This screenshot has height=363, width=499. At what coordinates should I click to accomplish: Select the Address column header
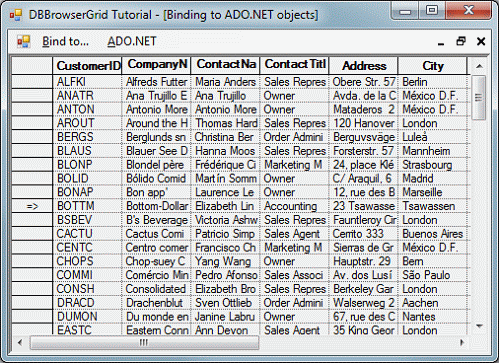click(363, 66)
